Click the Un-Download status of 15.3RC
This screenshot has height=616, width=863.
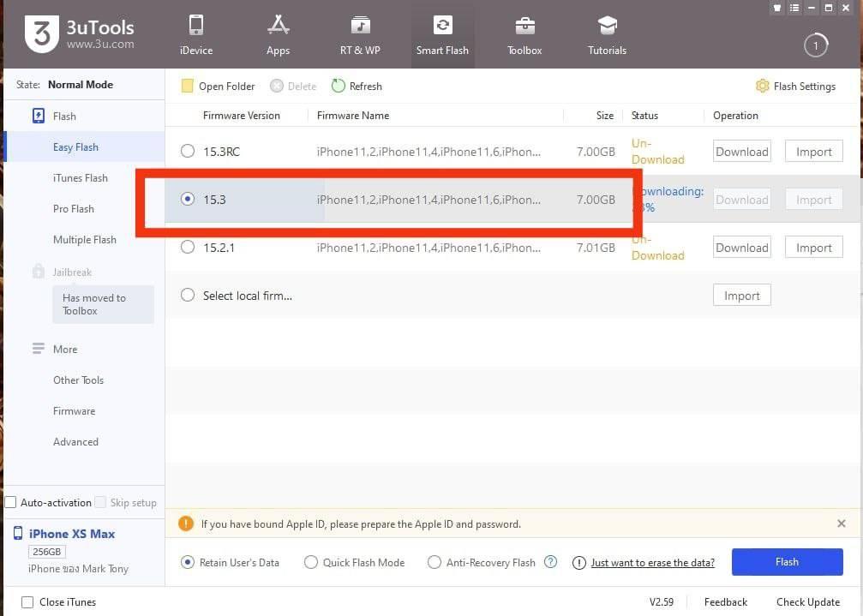point(657,152)
